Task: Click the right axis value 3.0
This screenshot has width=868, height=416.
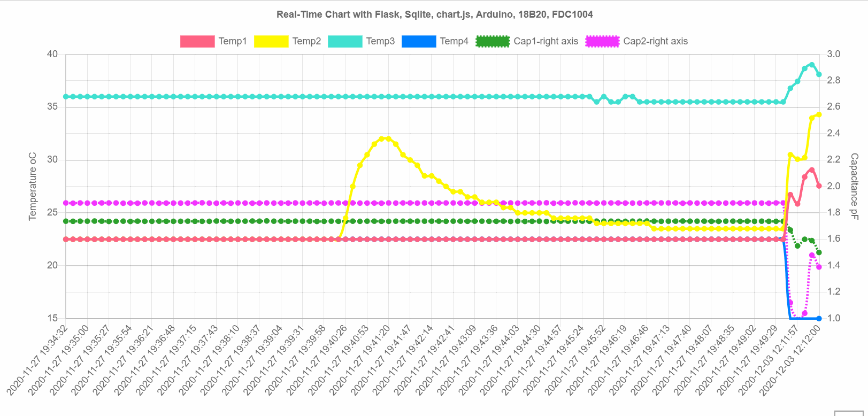Action: point(833,54)
